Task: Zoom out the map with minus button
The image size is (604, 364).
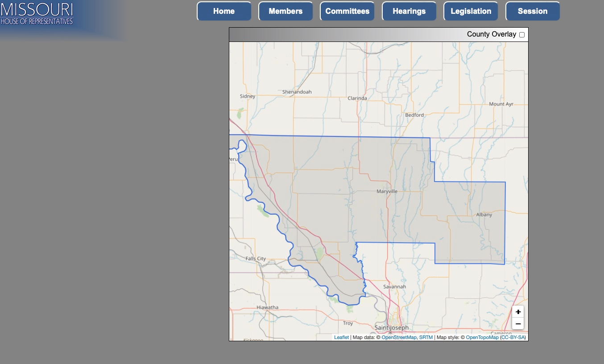Action: pyautogui.click(x=518, y=323)
